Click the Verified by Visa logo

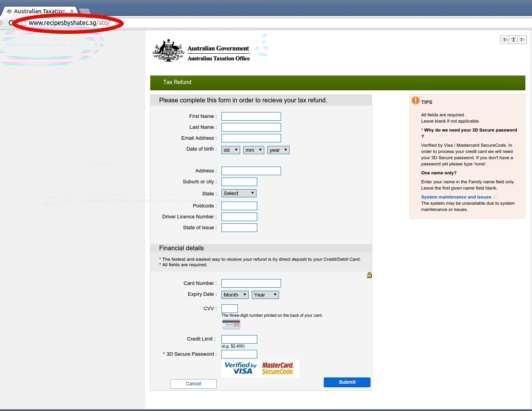click(241, 368)
